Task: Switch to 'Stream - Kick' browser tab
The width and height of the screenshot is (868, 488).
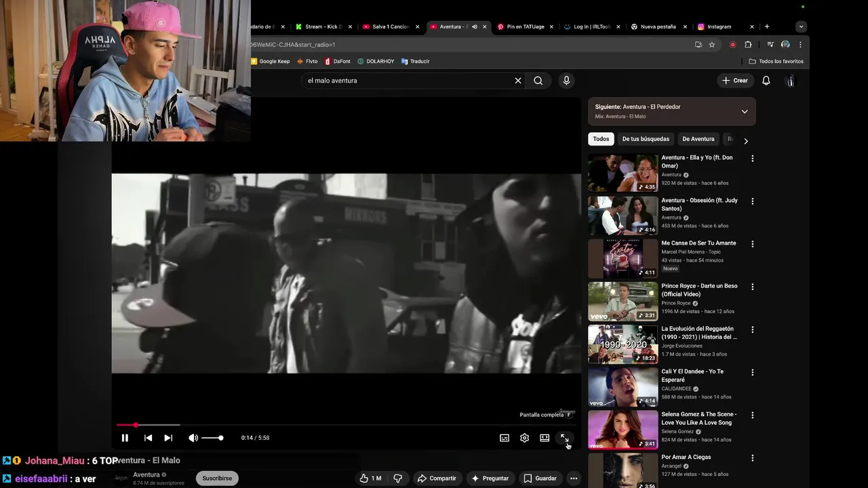Action: tap(323, 26)
